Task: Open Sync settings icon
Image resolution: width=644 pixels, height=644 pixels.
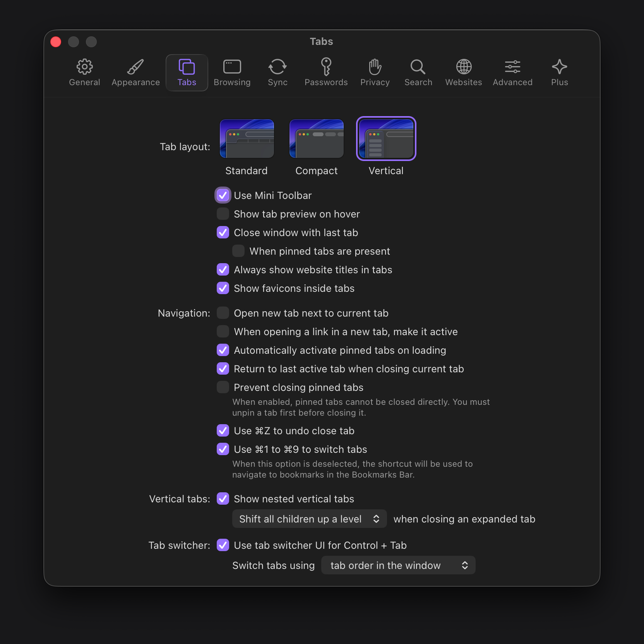Action: [277, 67]
